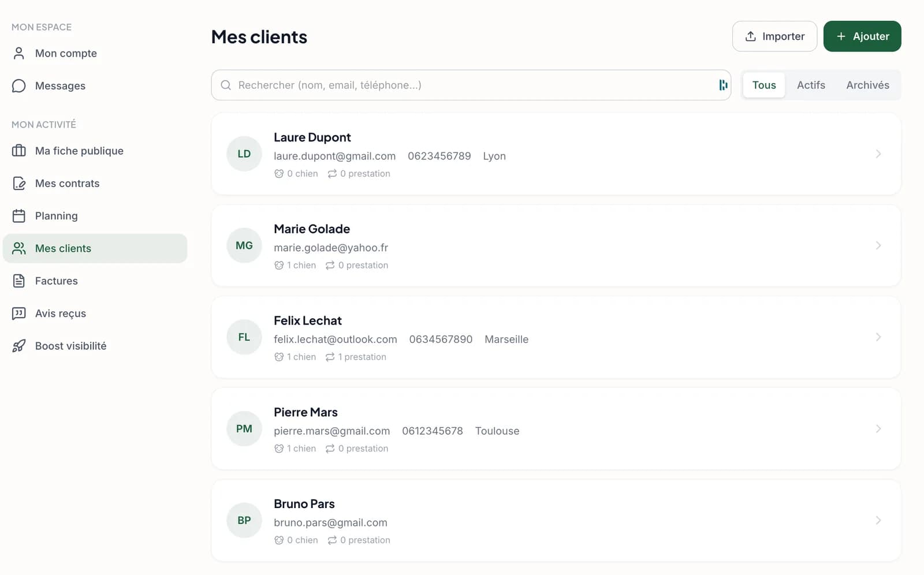Click the green Ajouter button
The image size is (924, 575).
[862, 36]
